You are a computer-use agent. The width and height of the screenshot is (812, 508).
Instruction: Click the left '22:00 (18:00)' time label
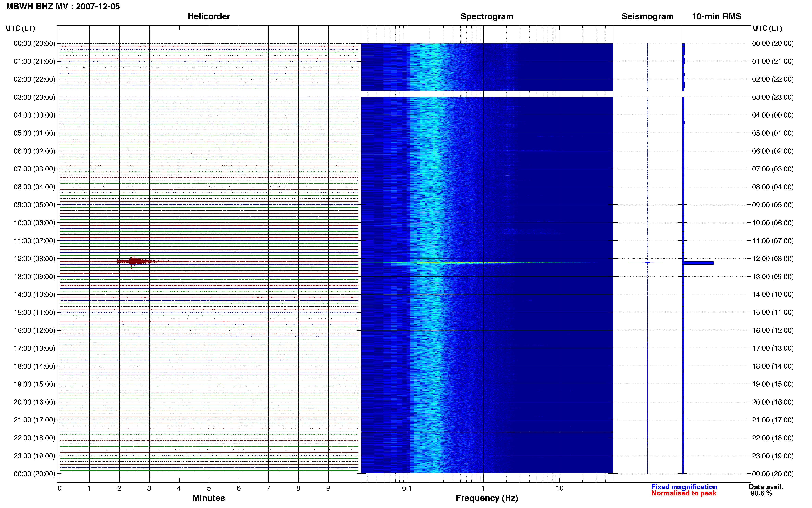pos(34,438)
